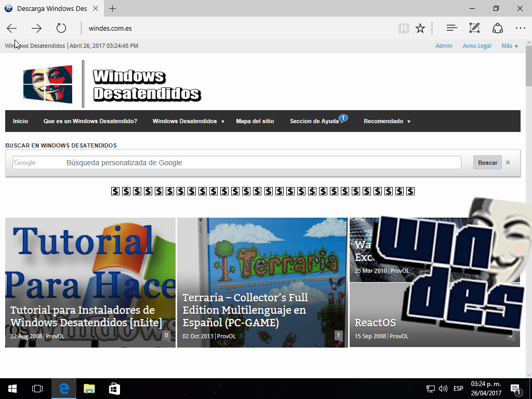
Task: Click the 22 Aug 2008 date text
Action: pos(26,336)
